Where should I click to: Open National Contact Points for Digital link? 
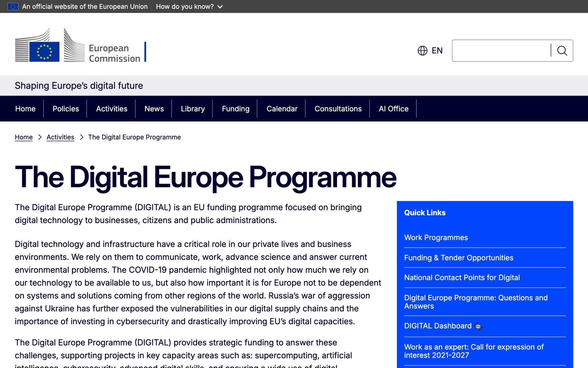click(462, 278)
